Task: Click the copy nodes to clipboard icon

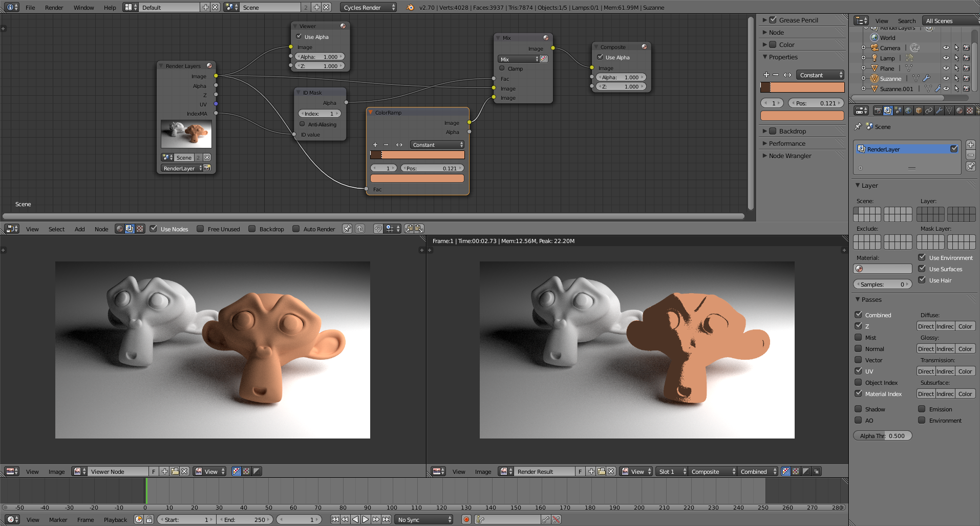Action: click(x=409, y=229)
